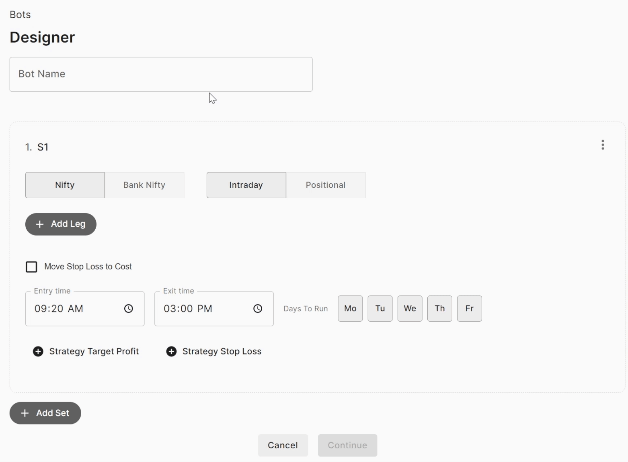628x462 pixels.
Task: Click the Add Leg button
Action: pos(61,224)
